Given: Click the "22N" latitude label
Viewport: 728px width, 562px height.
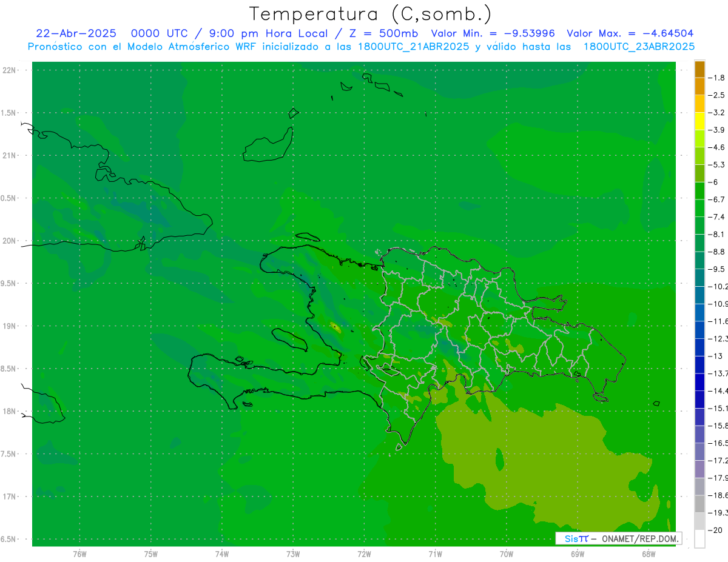Looking at the screenshot, I should [10, 70].
